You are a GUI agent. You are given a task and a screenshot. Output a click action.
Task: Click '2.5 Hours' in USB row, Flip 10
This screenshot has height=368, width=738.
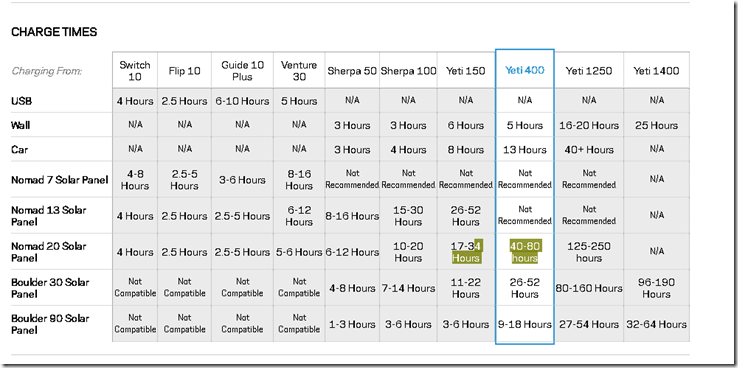coord(184,101)
